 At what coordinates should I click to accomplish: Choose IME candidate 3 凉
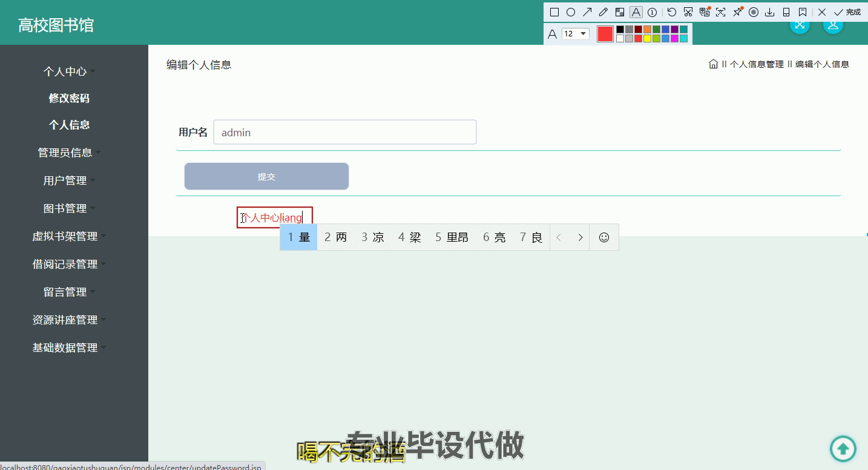click(373, 237)
